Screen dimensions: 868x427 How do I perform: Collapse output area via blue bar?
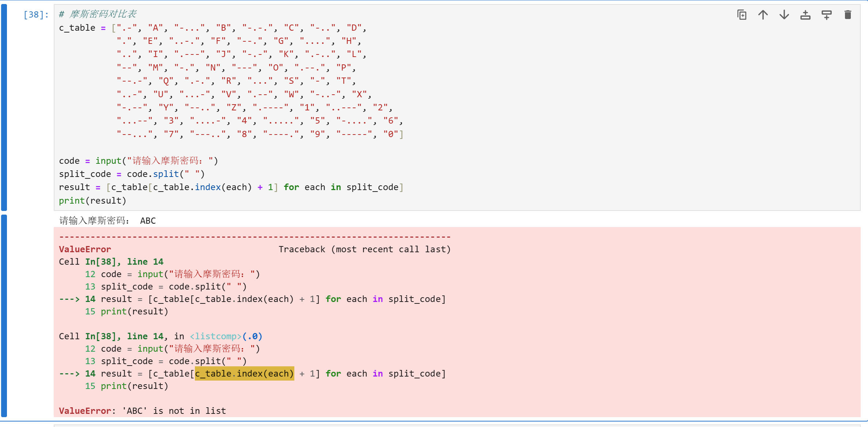point(4,316)
